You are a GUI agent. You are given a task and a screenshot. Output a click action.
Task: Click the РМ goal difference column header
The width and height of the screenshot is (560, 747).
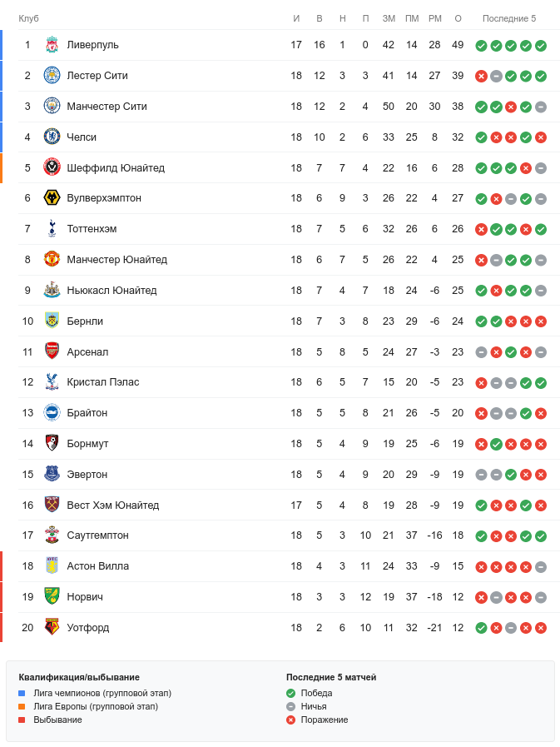(x=434, y=18)
